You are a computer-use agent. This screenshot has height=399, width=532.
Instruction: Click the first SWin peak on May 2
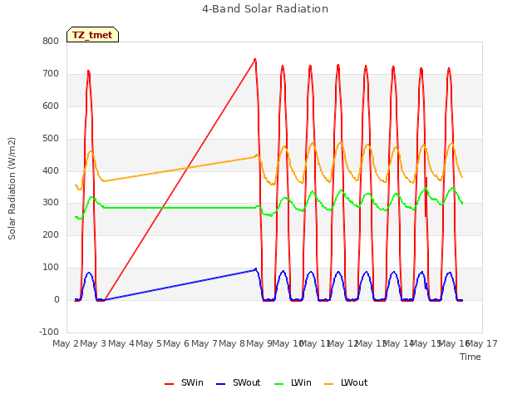click(x=88, y=71)
